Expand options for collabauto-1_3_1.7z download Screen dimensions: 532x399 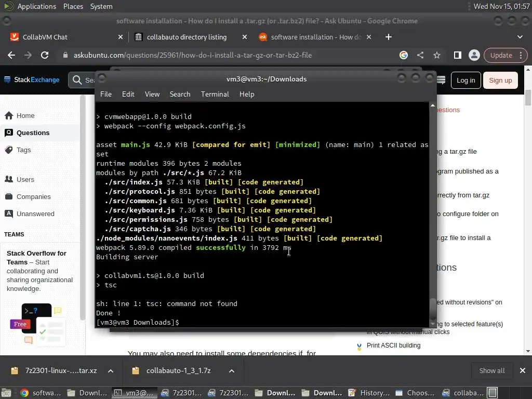(x=232, y=371)
